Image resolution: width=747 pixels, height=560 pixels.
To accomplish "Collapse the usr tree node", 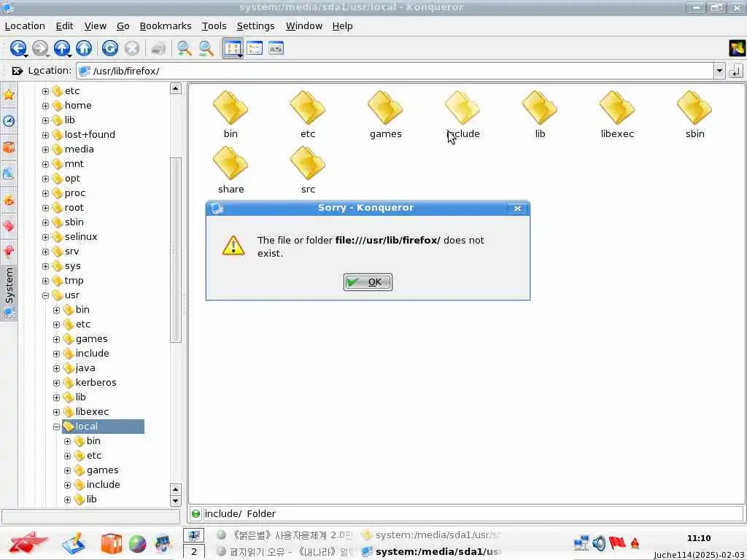I will click(x=45, y=295).
